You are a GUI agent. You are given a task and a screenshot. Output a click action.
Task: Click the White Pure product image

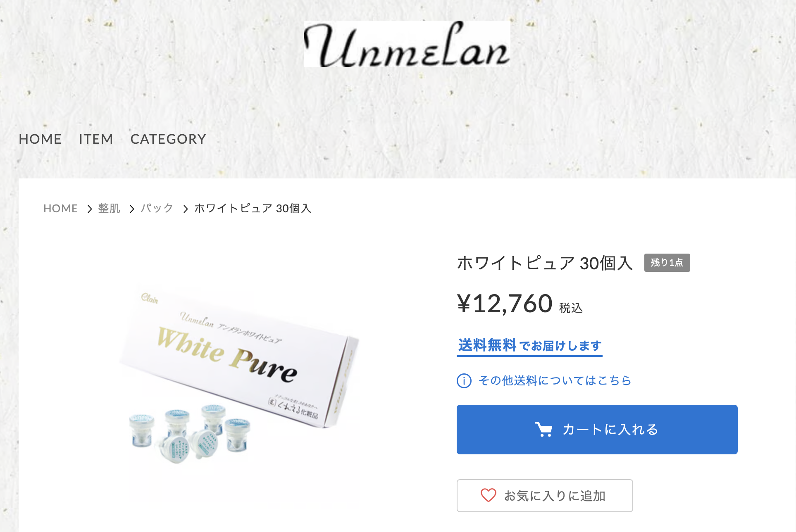click(240, 376)
